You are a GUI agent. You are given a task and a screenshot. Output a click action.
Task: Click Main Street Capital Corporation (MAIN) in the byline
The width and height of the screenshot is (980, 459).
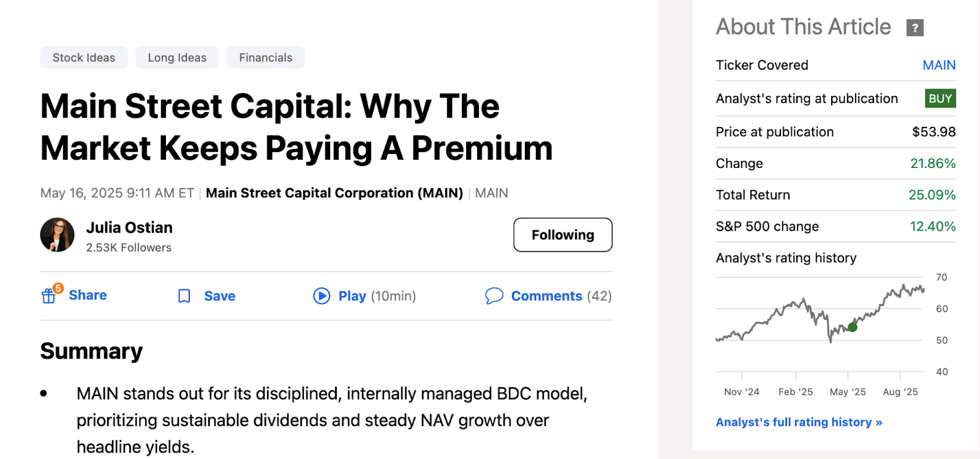(x=334, y=192)
